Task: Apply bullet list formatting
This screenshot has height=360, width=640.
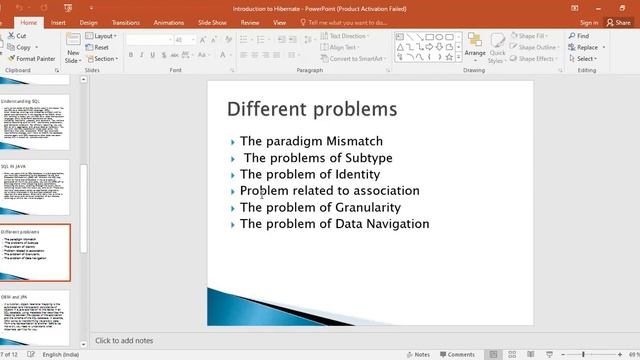Action: [244, 40]
